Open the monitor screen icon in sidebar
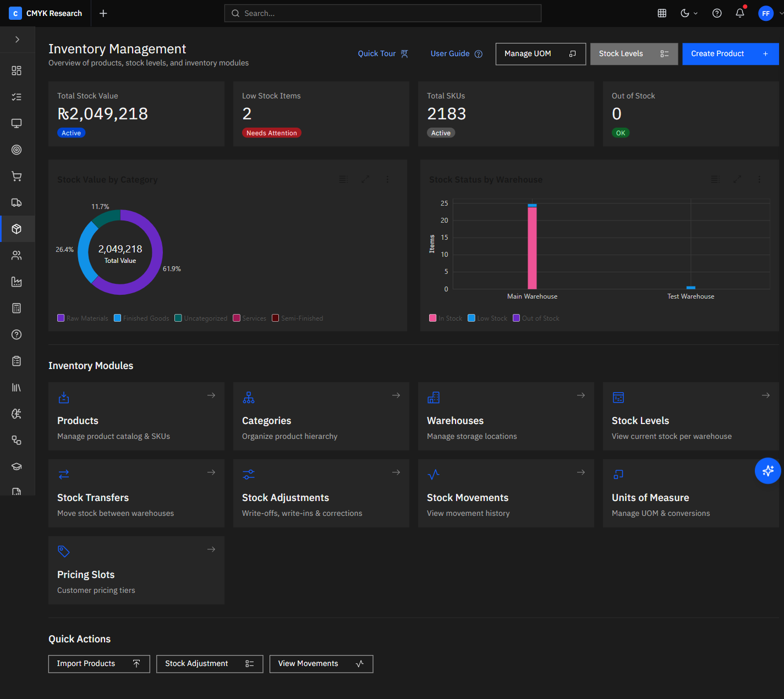The image size is (784, 699). [x=17, y=123]
